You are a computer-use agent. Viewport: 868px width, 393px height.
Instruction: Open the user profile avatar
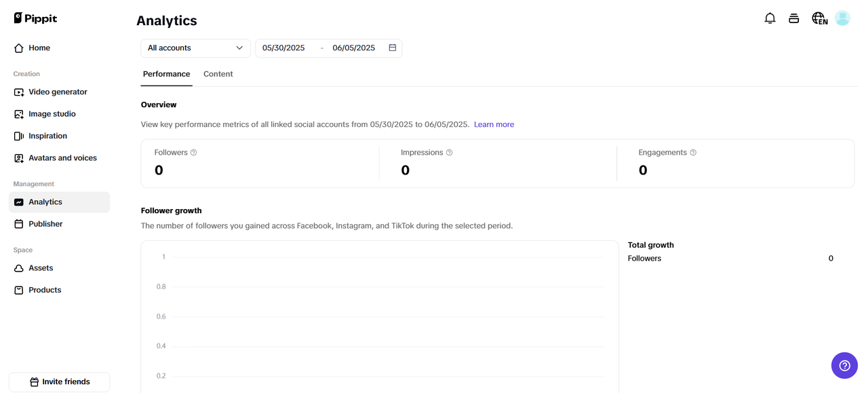[842, 18]
